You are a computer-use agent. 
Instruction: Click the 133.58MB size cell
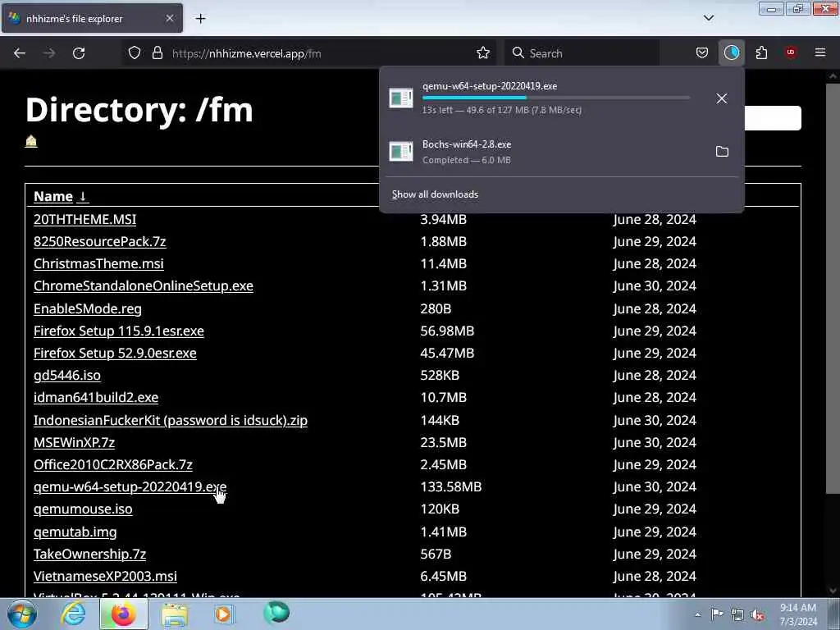click(451, 487)
